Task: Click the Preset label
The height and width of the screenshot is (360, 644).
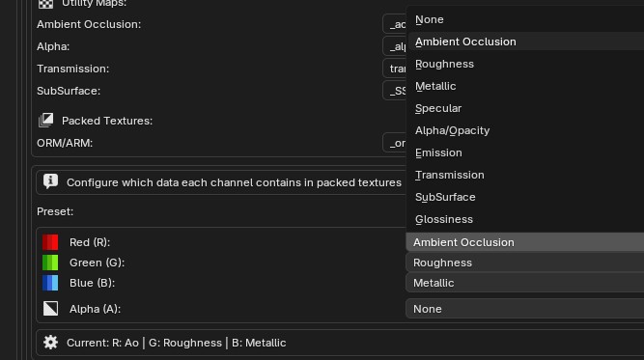Action: [x=55, y=211]
